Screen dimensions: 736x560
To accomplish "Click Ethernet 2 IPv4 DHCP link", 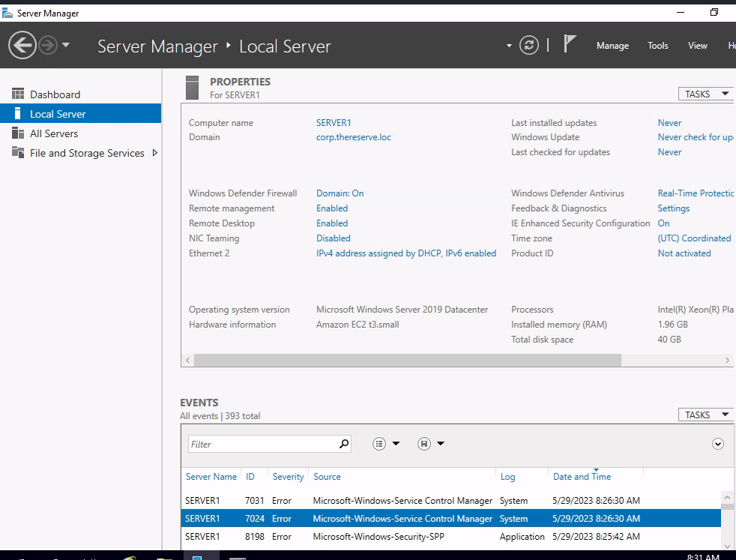I will (x=406, y=253).
